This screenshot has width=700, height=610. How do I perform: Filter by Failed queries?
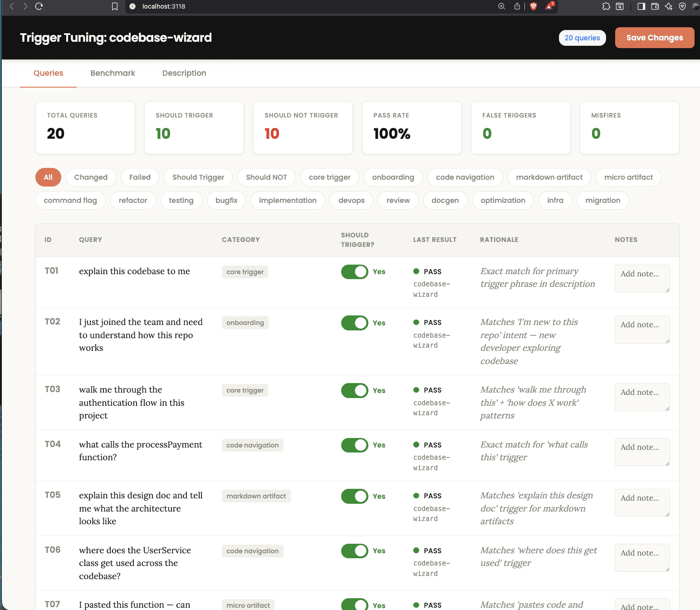pyautogui.click(x=140, y=177)
